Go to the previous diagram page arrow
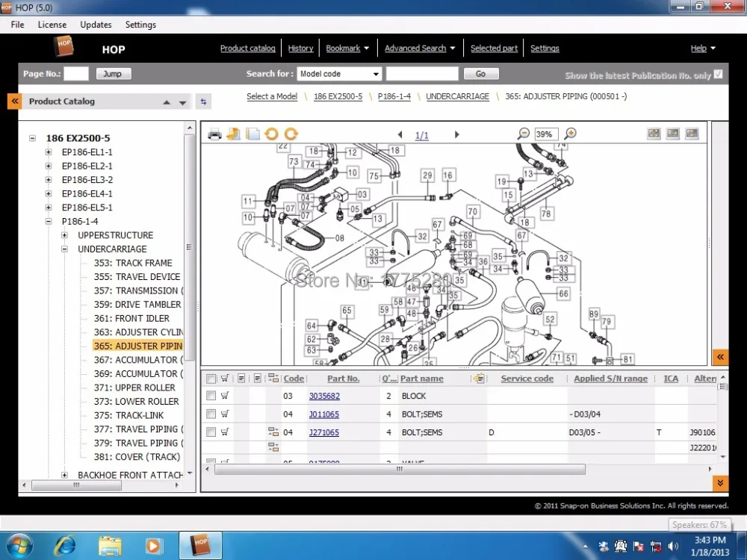Screen dimensions: 747x560 coord(400,134)
